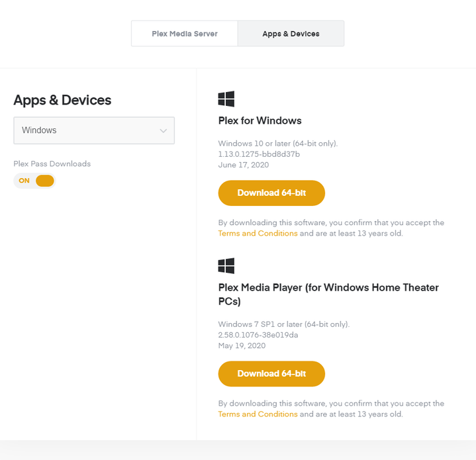Click the Windows logo above Plex for Windows
Screen dimensions: 476x460
click(x=226, y=99)
